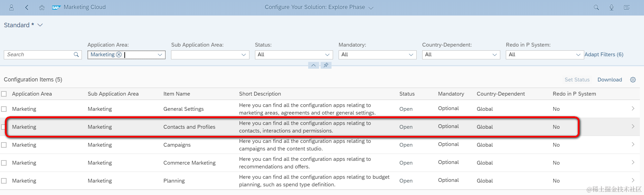Click into the Search input field
Screen dimensions: 644x195
click(39, 55)
